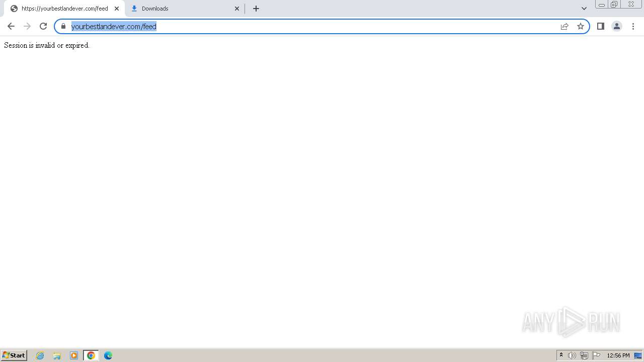Open Windows Media Player from taskbar
Image resolution: width=644 pixels, height=362 pixels.
(74, 355)
